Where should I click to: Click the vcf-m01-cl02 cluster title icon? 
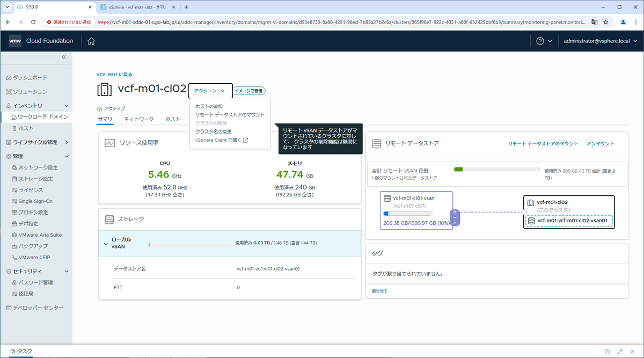coord(104,90)
